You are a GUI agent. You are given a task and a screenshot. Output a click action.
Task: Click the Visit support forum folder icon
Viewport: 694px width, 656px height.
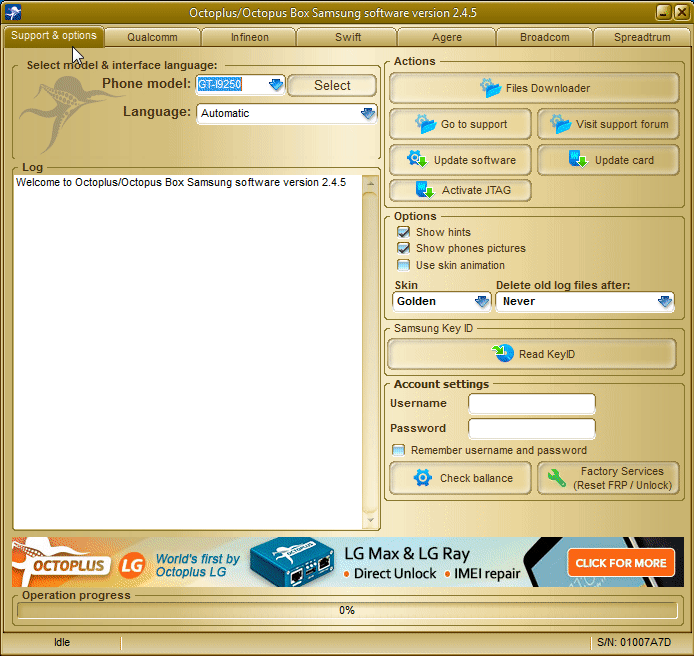coord(560,124)
